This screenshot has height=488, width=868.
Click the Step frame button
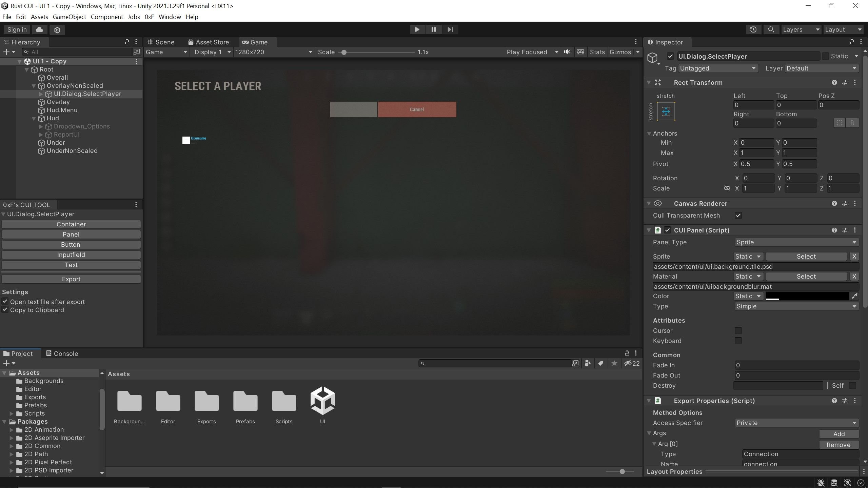click(x=450, y=29)
